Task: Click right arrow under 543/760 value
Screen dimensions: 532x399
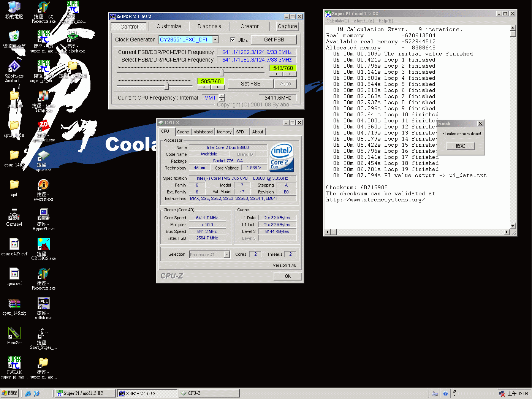Action: click(x=290, y=74)
